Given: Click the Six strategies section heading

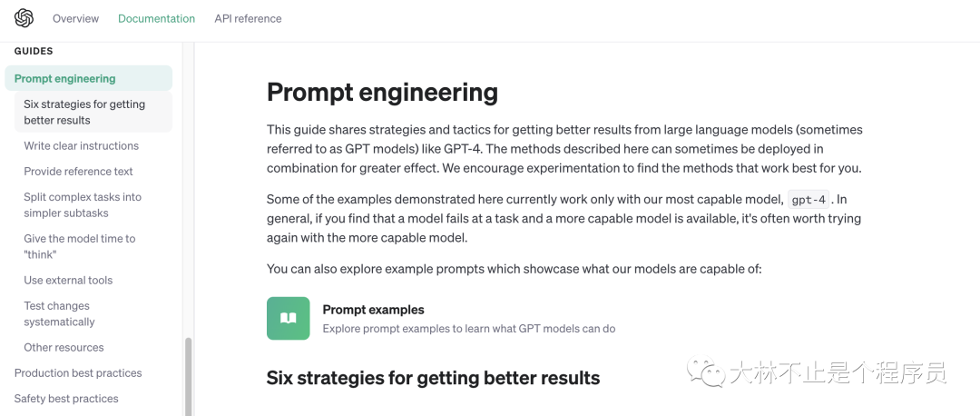Looking at the screenshot, I should (433, 378).
